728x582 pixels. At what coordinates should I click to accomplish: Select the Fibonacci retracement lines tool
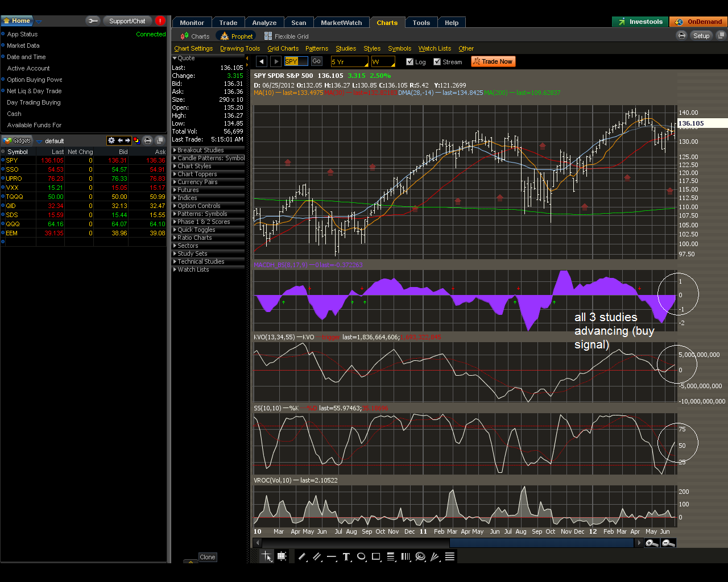(x=391, y=556)
